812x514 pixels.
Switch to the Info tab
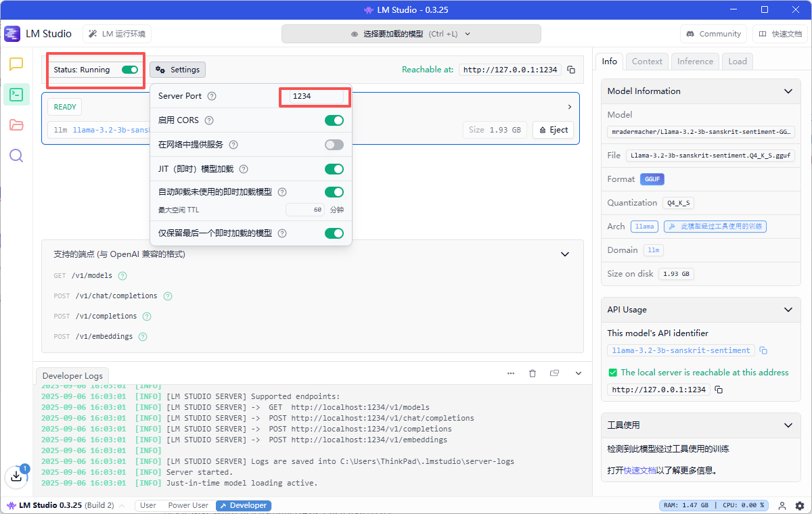coord(610,62)
